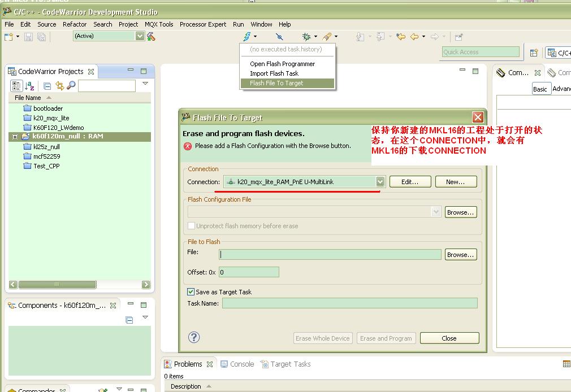571x392 pixels.
Task: Click the Open Perspective icon
Action: click(x=534, y=53)
